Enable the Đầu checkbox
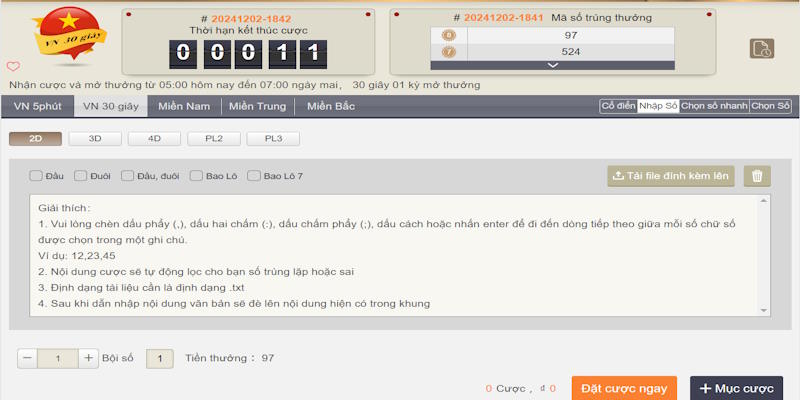 36,176
